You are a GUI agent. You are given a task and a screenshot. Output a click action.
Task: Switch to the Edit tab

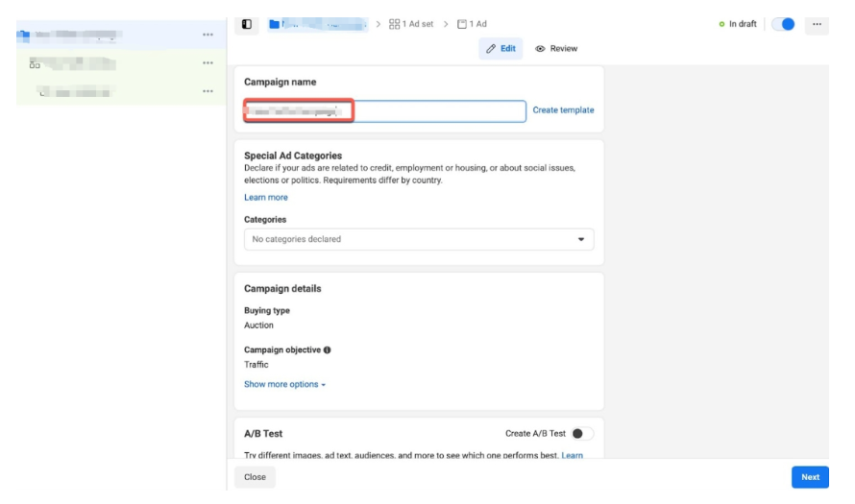pyautogui.click(x=501, y=49)
